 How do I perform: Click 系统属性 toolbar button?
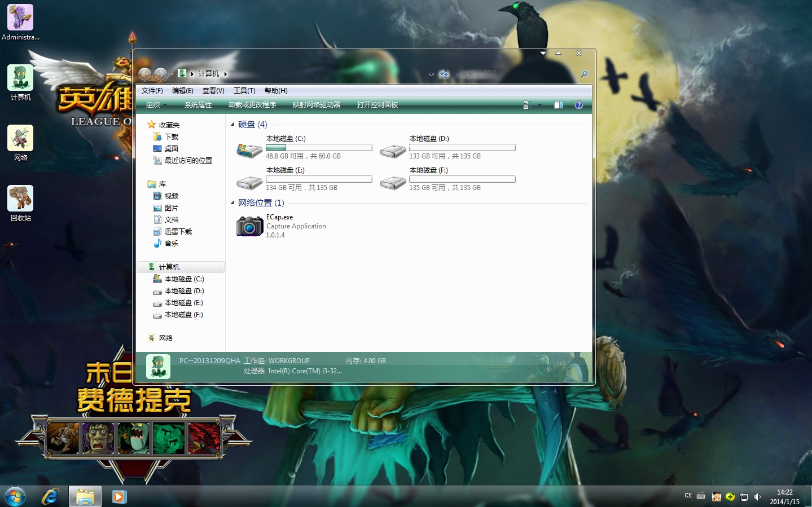pyautogui.click(x=198, y=105)
